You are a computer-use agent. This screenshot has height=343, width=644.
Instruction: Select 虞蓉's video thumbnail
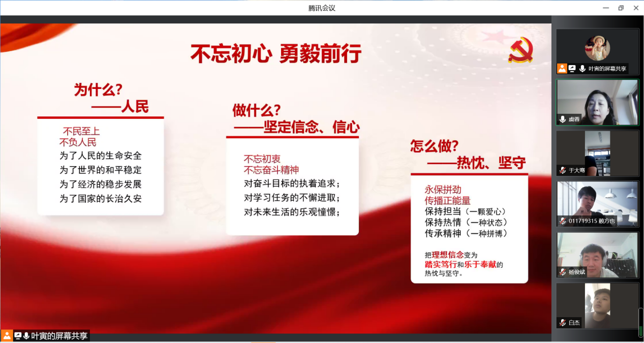tap(597, 102)
